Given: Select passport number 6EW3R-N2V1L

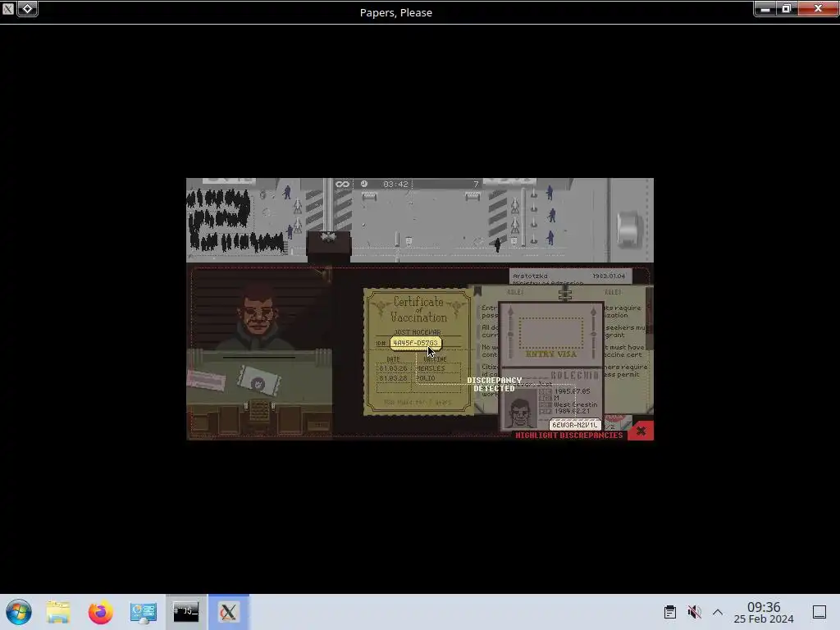Looking at the screenshot, I should [574, 425].
